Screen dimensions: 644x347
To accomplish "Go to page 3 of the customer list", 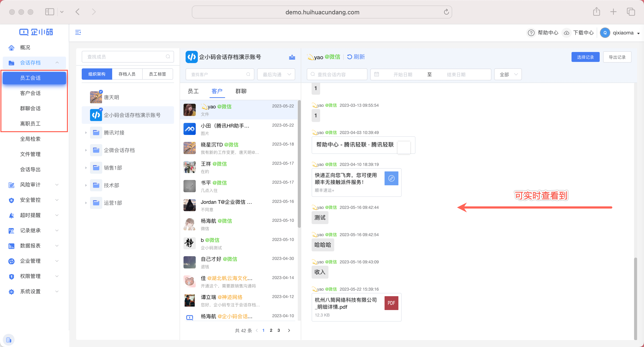I will tap(279, 331).
